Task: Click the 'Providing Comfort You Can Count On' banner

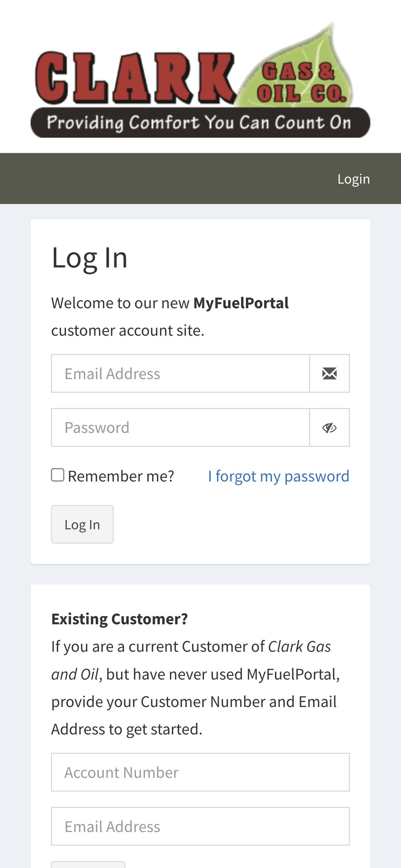Action: pos(200,123)
